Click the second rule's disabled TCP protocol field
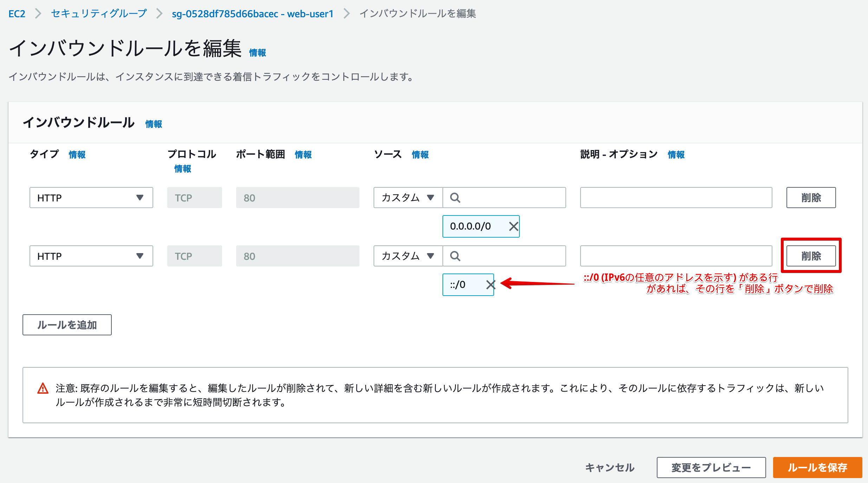Viewport: 868px width, 483px height. (195, 256)
